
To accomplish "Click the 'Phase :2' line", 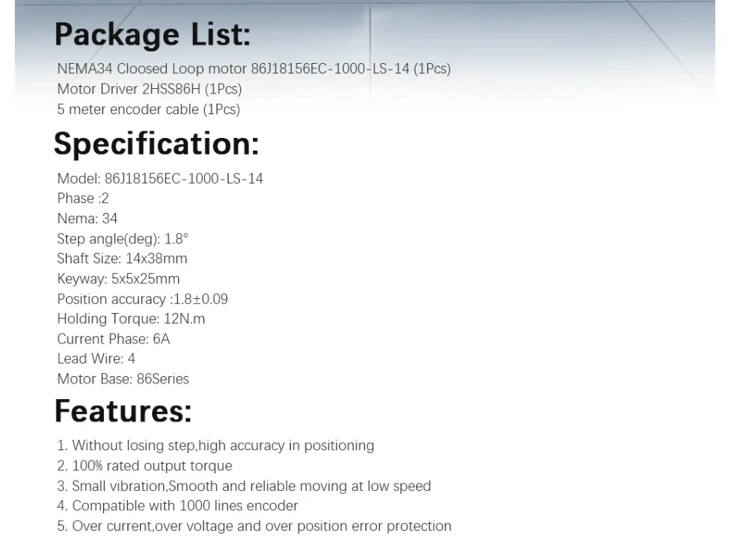I will (83, 199).
